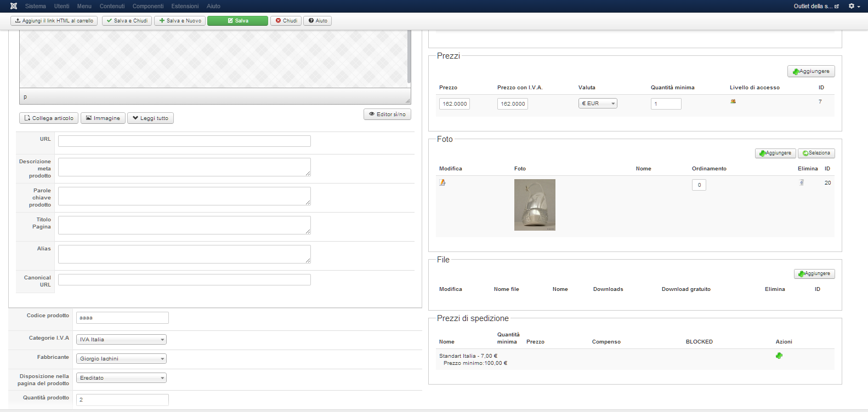Click the photo Modifica edit icon
The width and height of the screenshot is (868, 412).
click(442, 182)
